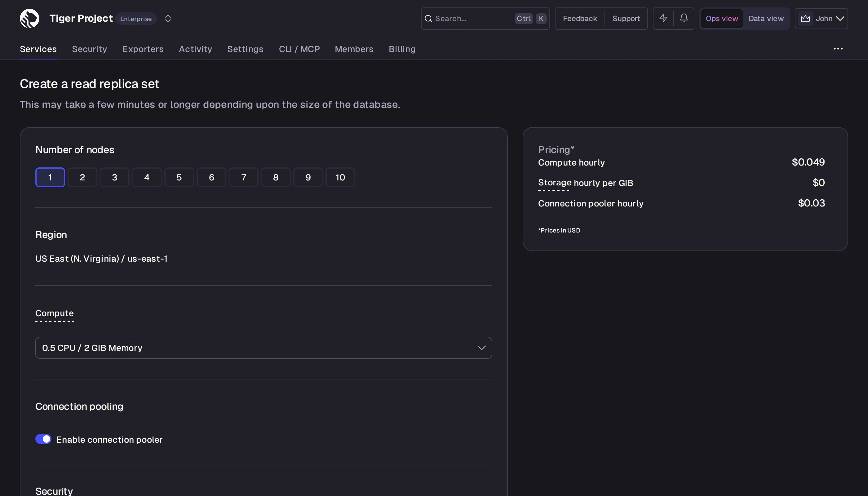This screenshot has width=868, height=496.
Task: Select Ops view mode
Action: (x=721, y=18)
